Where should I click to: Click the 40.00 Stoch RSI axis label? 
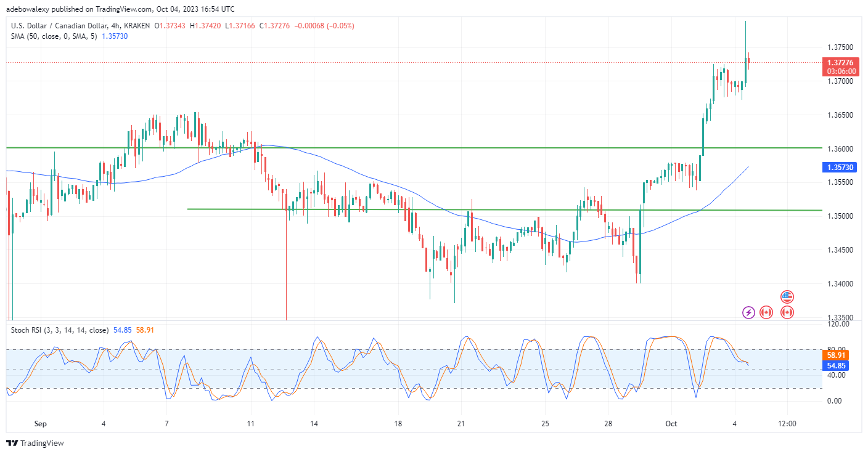[x=835, y=375]
